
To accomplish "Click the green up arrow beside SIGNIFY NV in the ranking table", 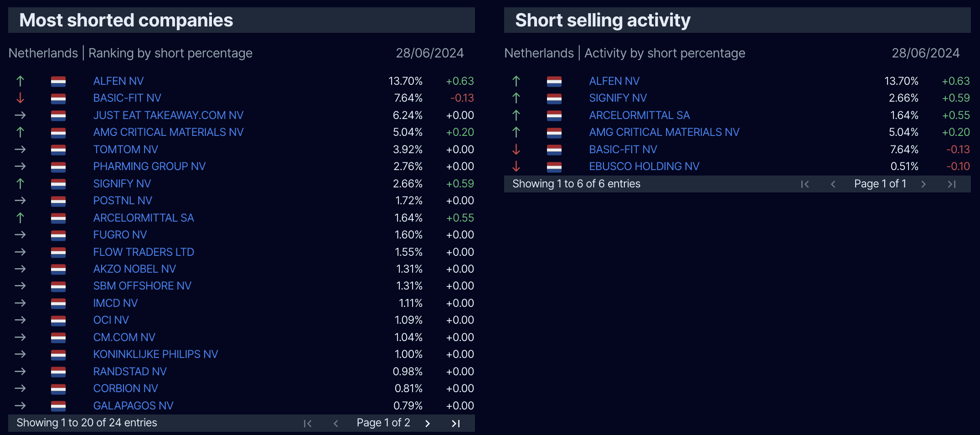I will pos(20,184).
